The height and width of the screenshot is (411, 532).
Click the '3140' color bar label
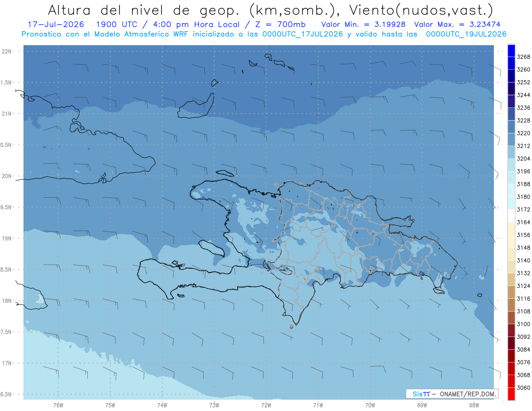pos(524,260)
